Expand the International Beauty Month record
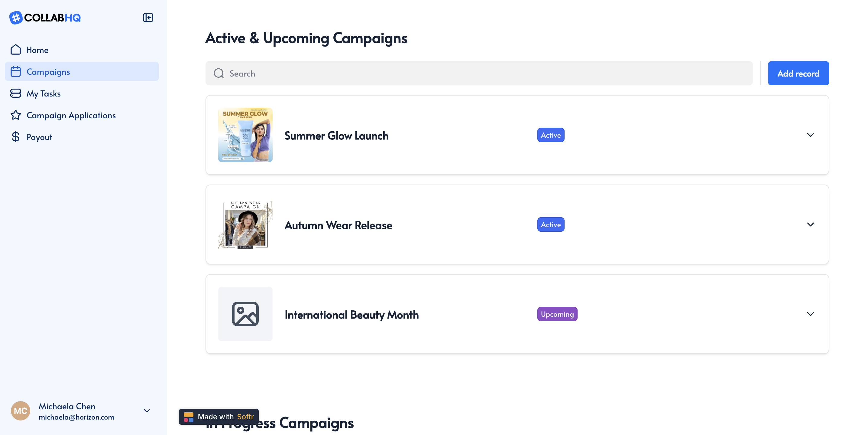 click(x=810, y=314)
